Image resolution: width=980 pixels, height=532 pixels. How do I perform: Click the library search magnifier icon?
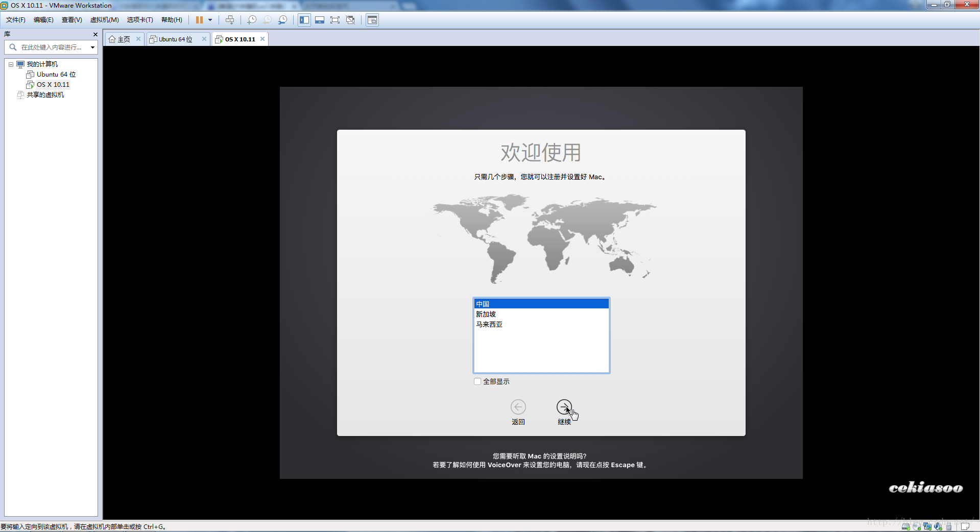click(13, 47)
